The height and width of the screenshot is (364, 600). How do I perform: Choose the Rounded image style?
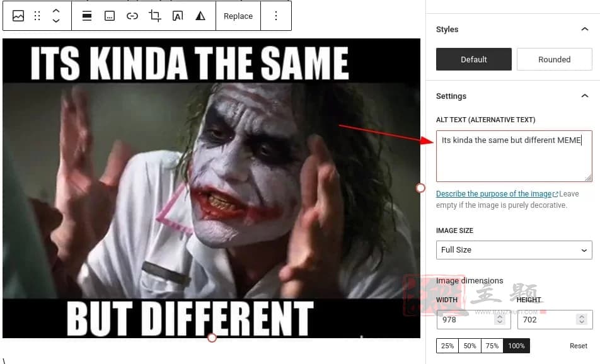tap(555, 59)
